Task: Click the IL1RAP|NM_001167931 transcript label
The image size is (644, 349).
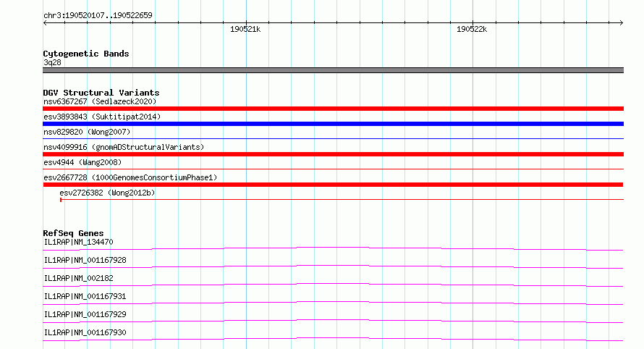Action: 85,296
